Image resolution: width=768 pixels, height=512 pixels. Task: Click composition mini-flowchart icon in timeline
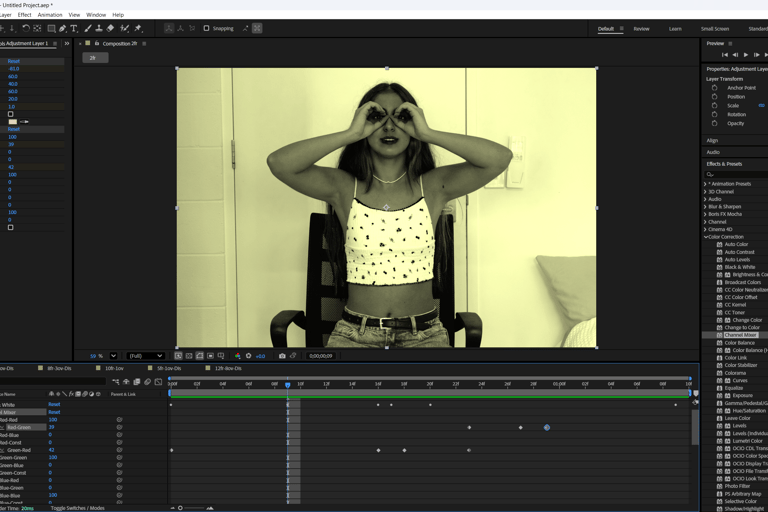116,382
